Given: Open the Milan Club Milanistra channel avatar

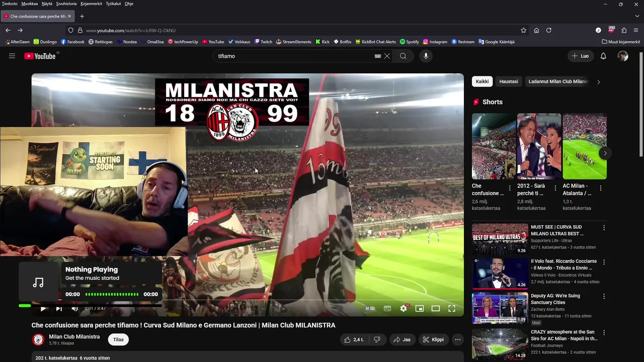Looking at the screenshot, I should pos(38,339).
